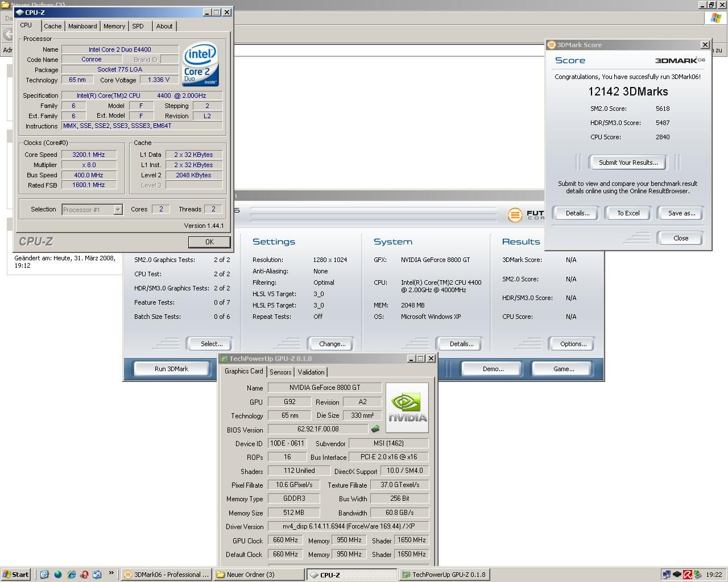Click the CPU-Z Name field Intel Core 2 Duo E4400
728x582 pixels.
119,49
